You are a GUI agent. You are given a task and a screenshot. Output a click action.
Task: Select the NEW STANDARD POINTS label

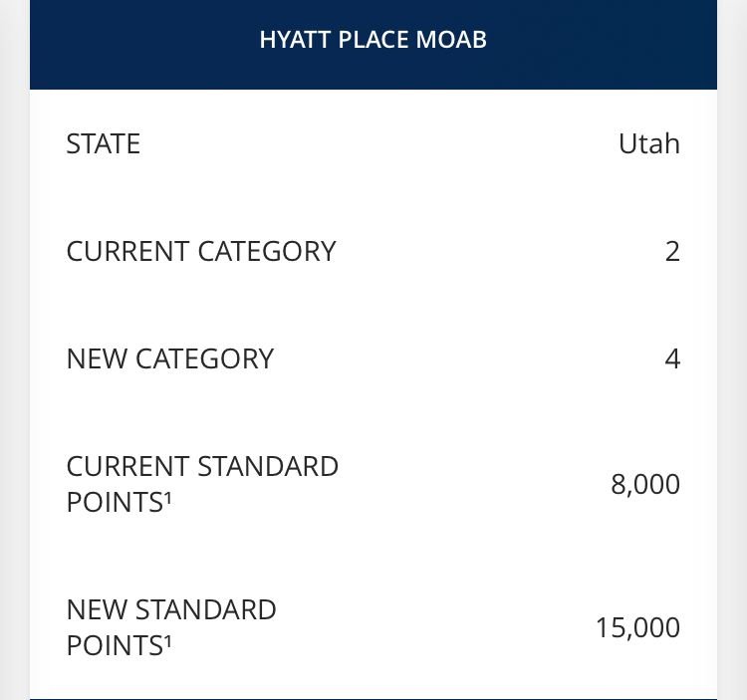click(171, 627)
